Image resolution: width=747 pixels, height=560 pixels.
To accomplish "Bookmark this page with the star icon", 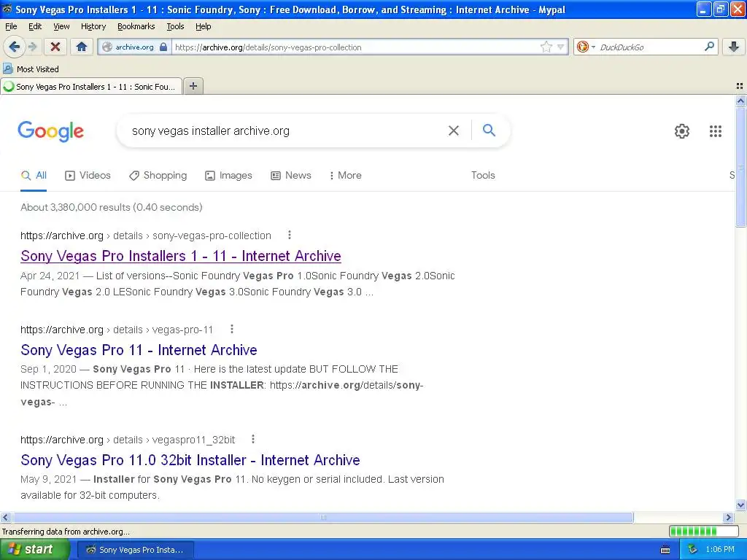I will [x=546, y=47].
